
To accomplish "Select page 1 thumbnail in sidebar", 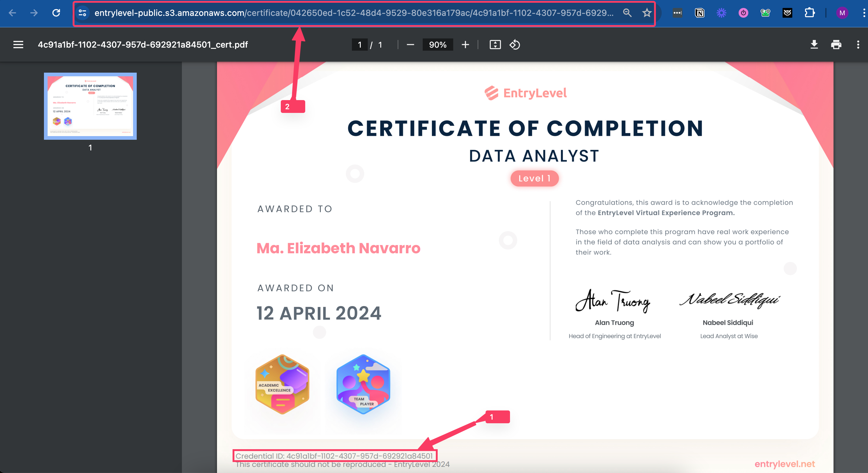I will (x=90, y=106).
